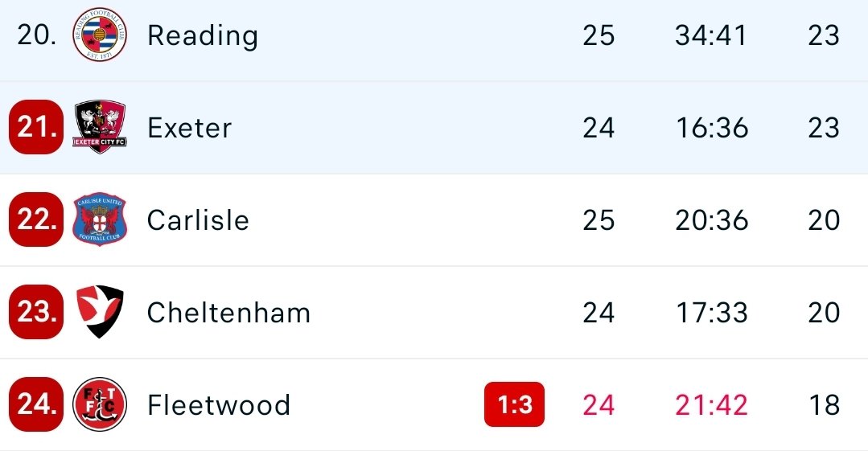Click the red 24. position badge
The image size is (868, 451).
click(x=36, y=404)
